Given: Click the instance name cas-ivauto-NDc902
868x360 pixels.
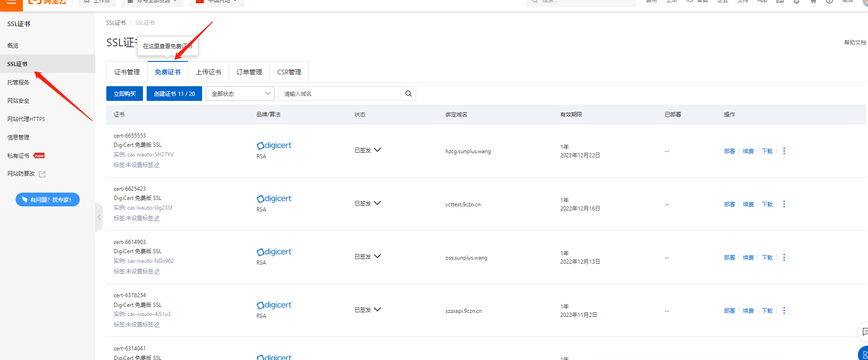Looking at the screenshot, I should [x=151, y=261].
